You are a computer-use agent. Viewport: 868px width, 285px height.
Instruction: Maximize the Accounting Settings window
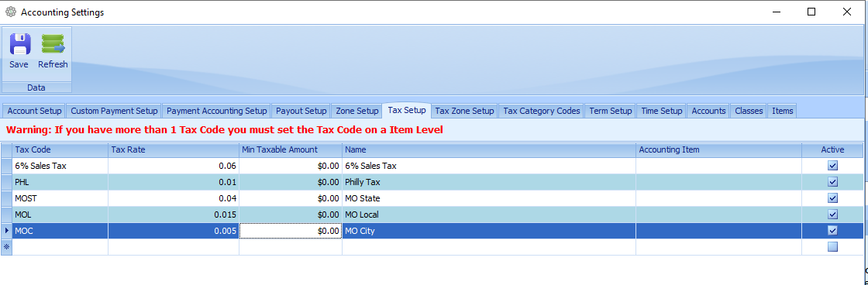coord(811,12)
